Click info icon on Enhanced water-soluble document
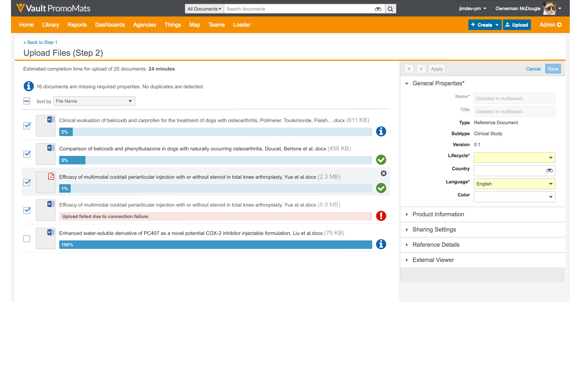The height and width of the screenshot is (368, 588). click(381, 244)
